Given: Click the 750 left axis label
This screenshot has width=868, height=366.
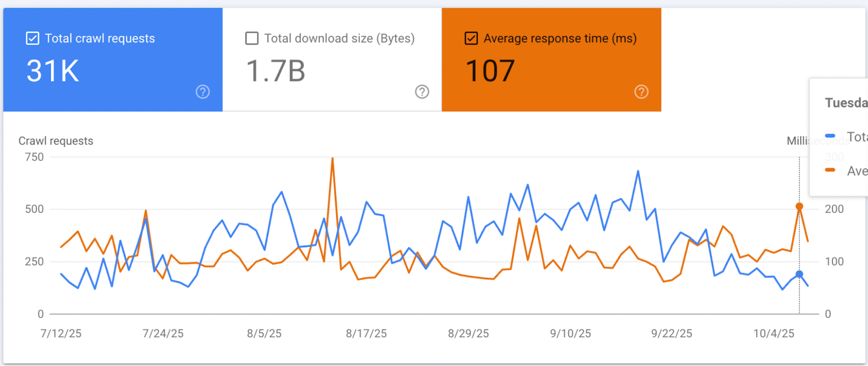Looking at the screenshot, I should click(34, 157).
